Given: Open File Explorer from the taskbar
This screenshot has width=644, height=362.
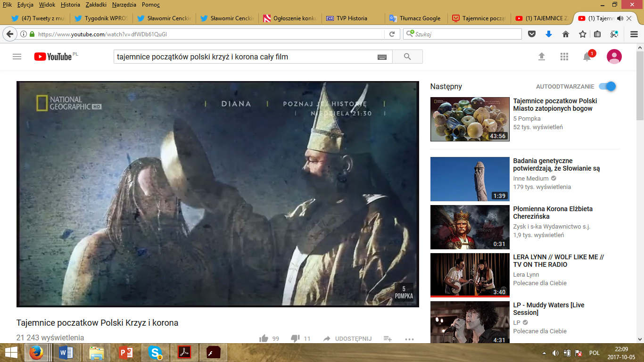Looking at the screenshot, I should 96,353.
